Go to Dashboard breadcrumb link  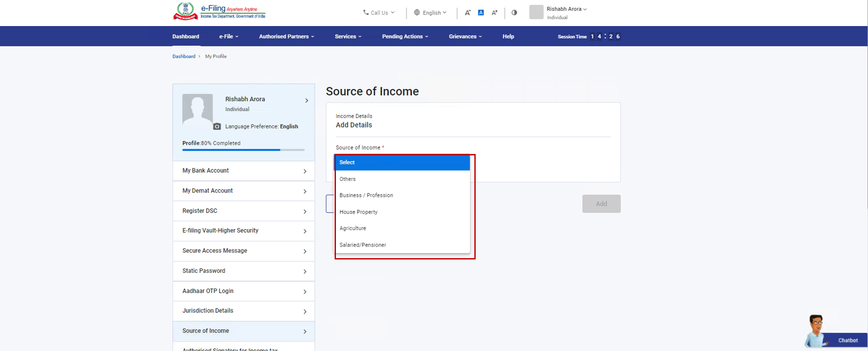(184, 56)
